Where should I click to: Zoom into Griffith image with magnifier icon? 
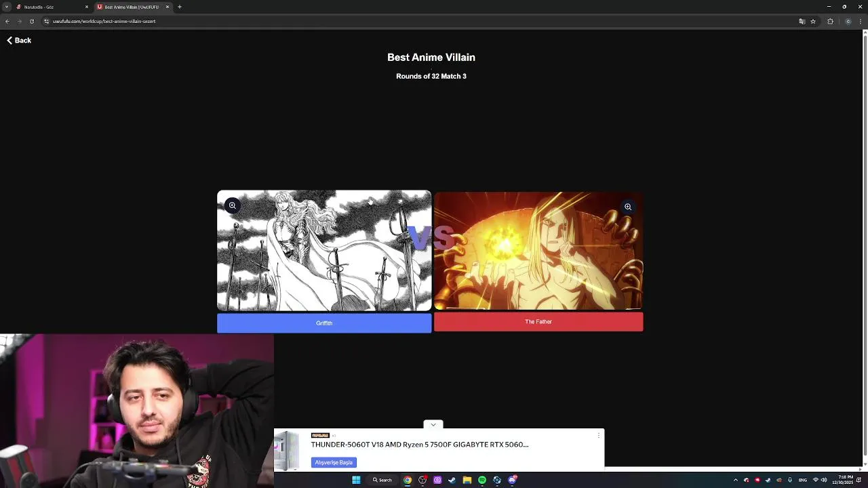point(232,205)
